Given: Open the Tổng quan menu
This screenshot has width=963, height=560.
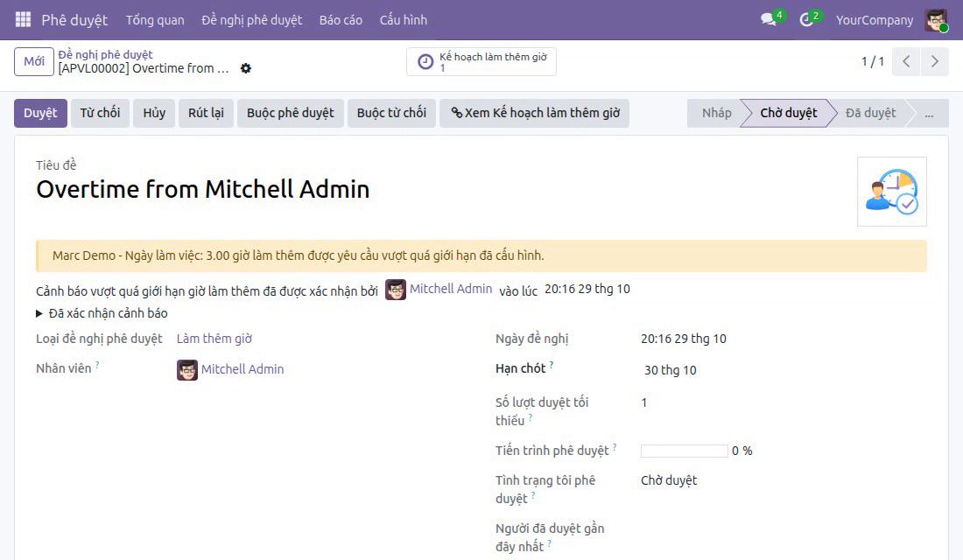Looking at the screenshot, I should [x=155, y=19].
